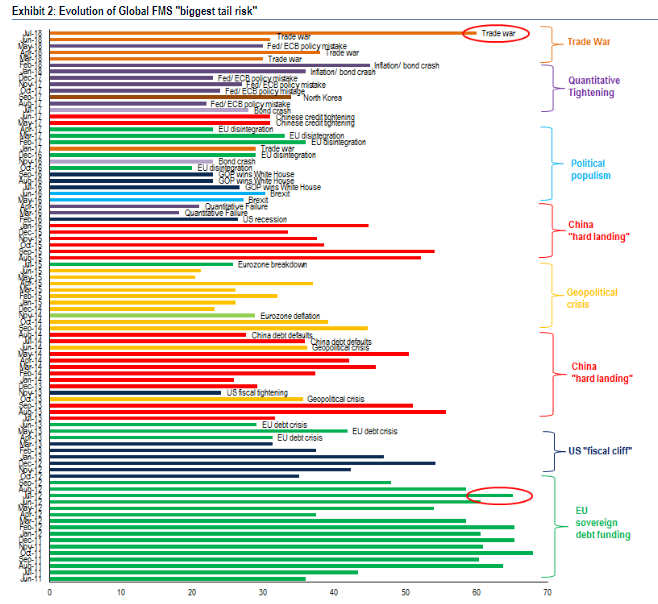
Task: Select the 0 tick on the x-axis
Action: 49,592
